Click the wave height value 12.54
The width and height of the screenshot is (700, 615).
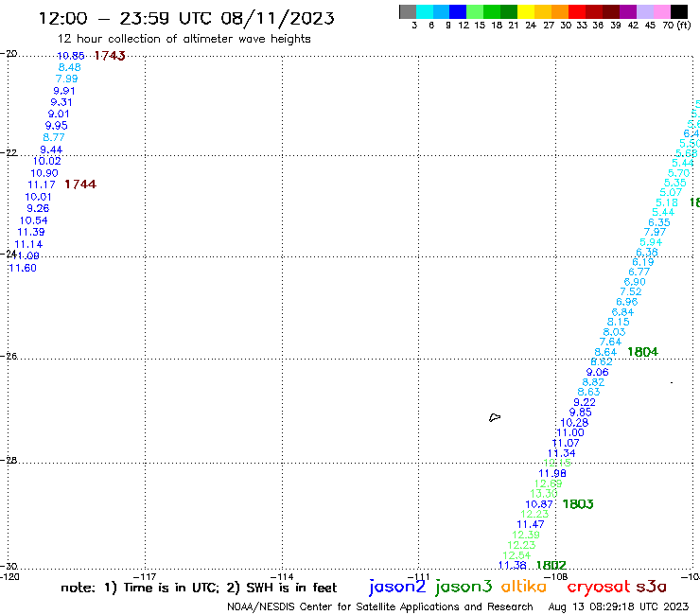(x=516, y=555)
